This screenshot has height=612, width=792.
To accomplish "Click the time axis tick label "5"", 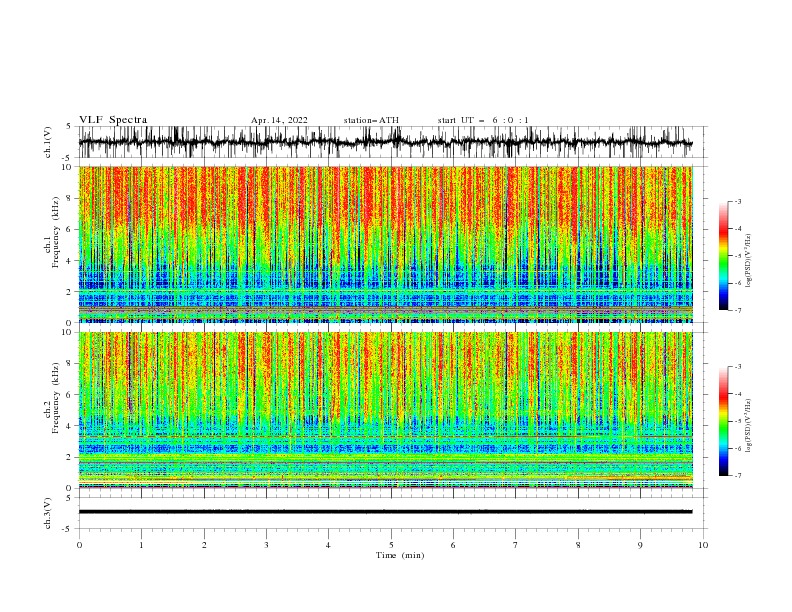I will pyautogui.click(x=391, y=545).
